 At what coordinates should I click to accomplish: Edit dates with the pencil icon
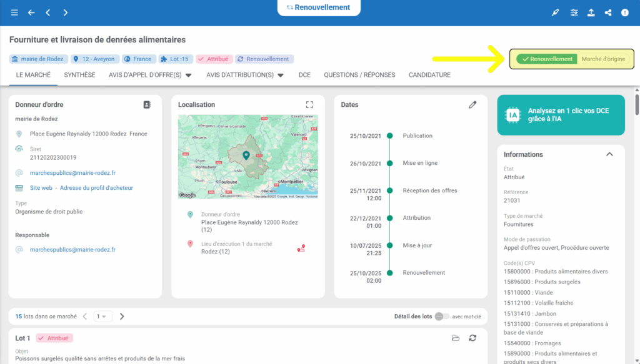coord(472,105)
